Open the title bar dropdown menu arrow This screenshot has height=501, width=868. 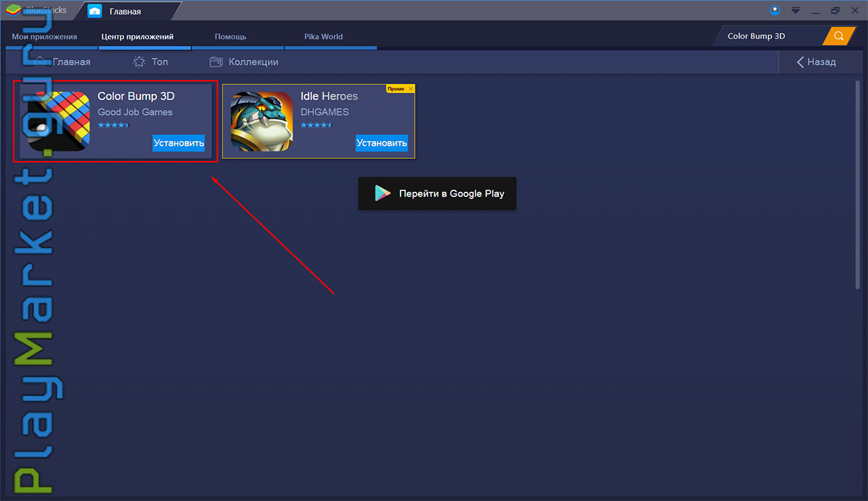pos(795,11)
